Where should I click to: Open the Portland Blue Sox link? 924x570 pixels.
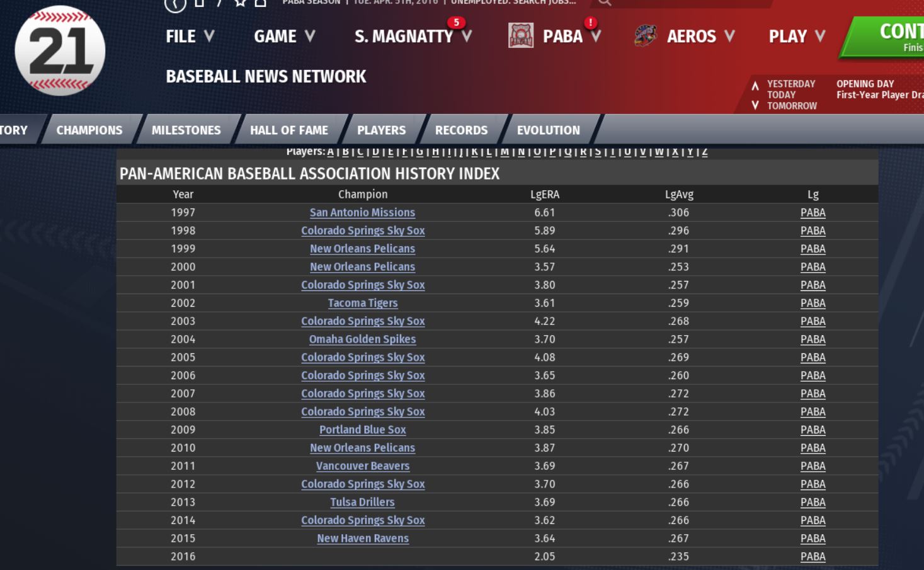(362, 430)
